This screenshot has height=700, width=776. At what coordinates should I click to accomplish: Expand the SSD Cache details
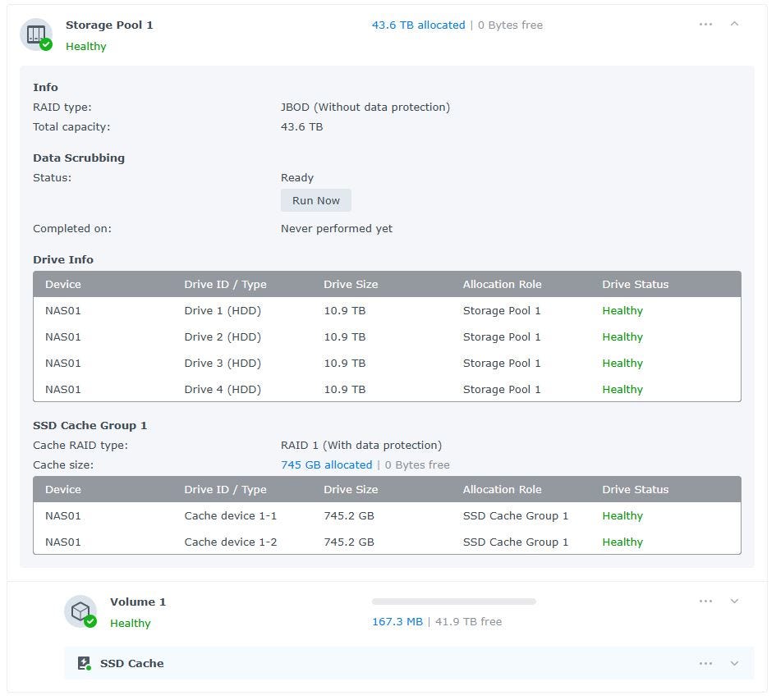click(734, 663)
